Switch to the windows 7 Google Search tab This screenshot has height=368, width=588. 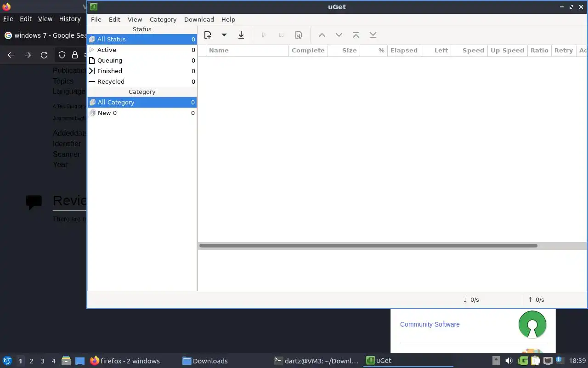pos(45,35)
